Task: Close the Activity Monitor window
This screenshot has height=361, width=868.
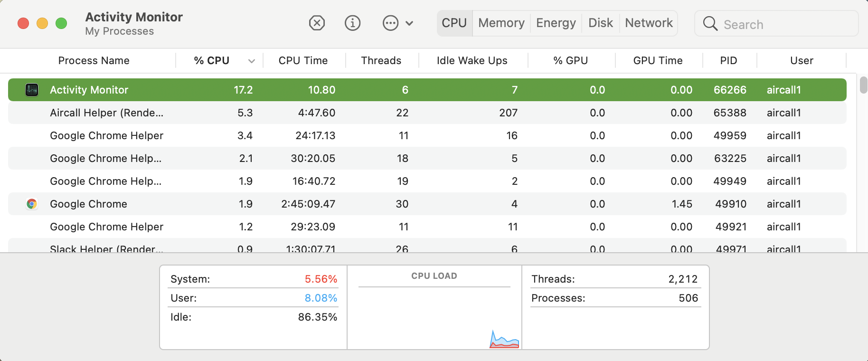Action: [23, 23]
